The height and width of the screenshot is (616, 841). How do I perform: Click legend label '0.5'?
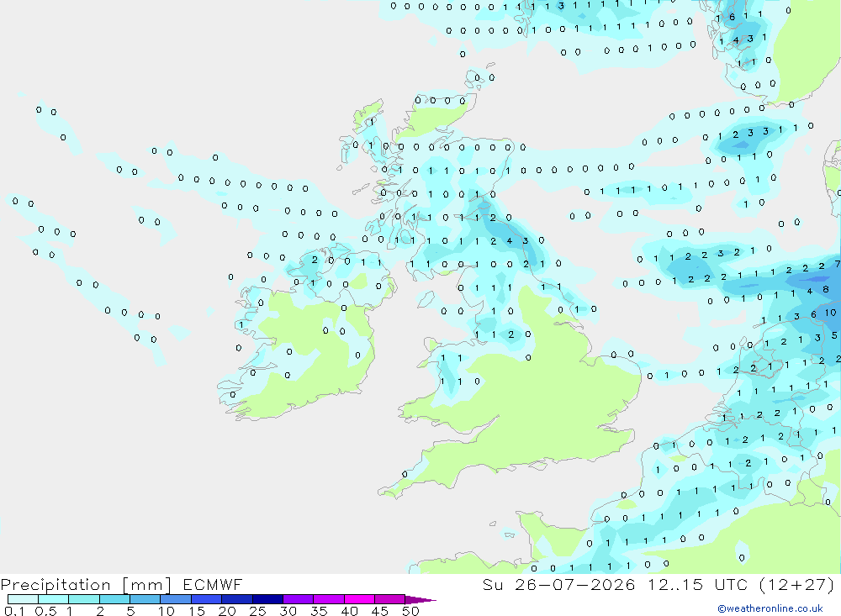click(45, 611)
